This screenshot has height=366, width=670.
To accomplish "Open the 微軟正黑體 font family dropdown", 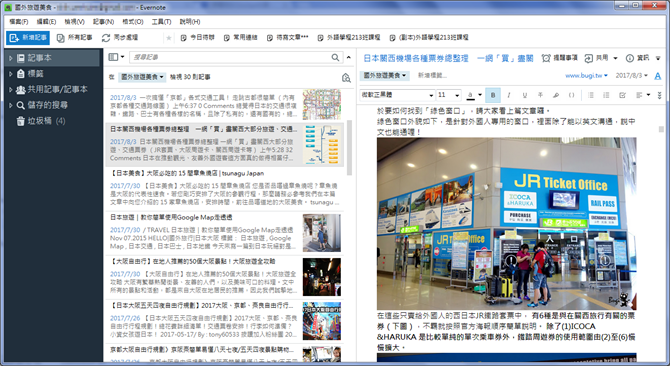I will coord(397,95).
